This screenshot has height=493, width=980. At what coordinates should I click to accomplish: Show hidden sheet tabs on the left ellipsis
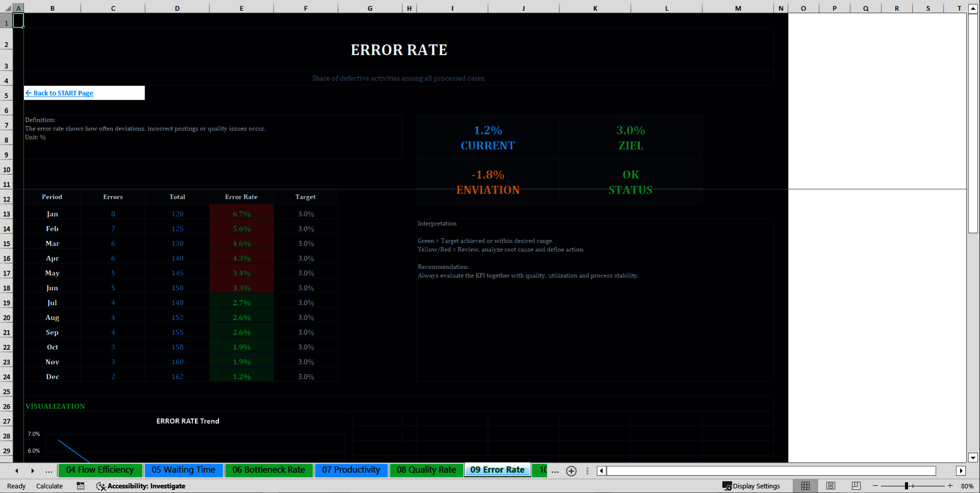[x=48, y=471]
